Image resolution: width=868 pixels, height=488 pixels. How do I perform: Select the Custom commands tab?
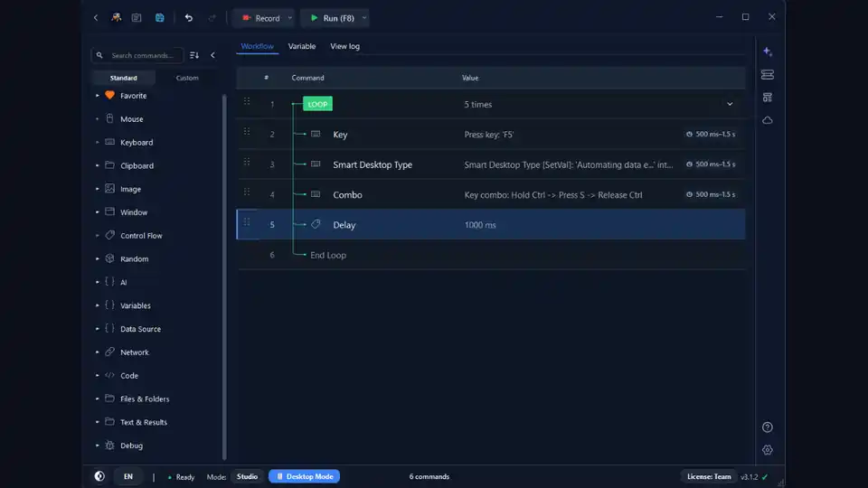pos(187,78)
